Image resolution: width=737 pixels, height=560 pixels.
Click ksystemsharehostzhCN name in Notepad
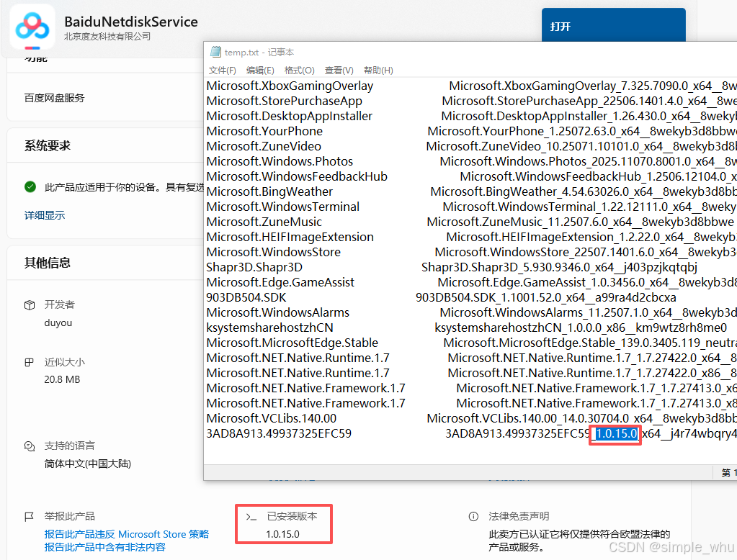click(x=269, y=328)
